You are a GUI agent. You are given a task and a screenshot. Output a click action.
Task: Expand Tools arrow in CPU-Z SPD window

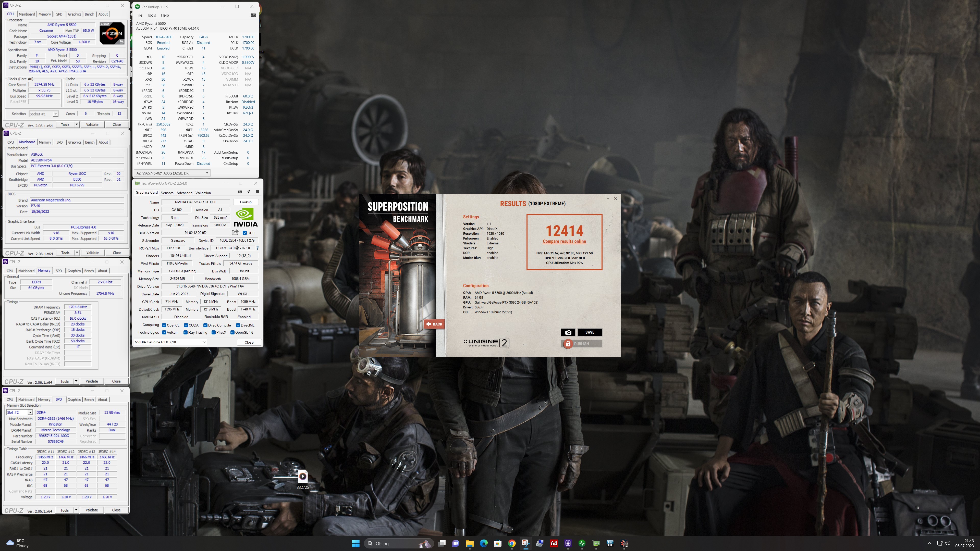tap(76, 510)
